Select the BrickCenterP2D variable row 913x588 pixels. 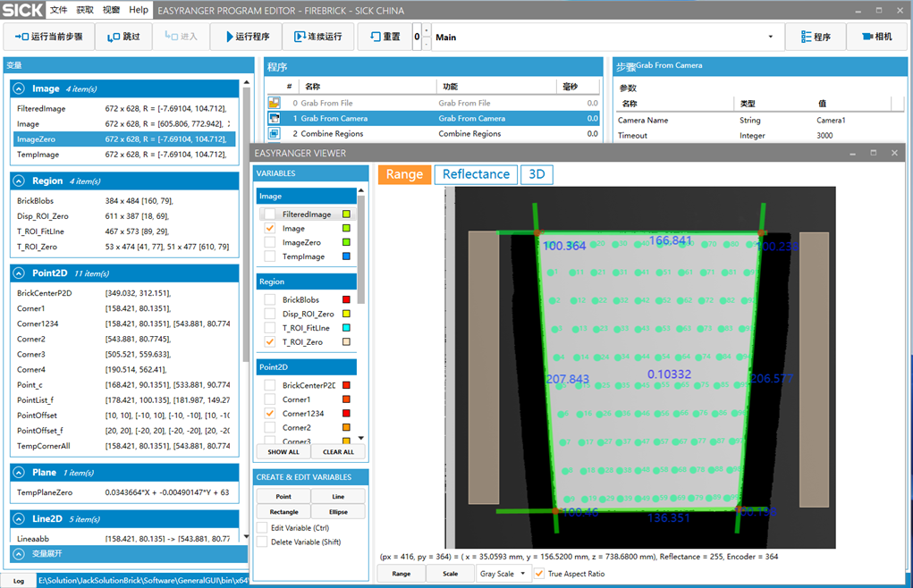pos(124,293)
